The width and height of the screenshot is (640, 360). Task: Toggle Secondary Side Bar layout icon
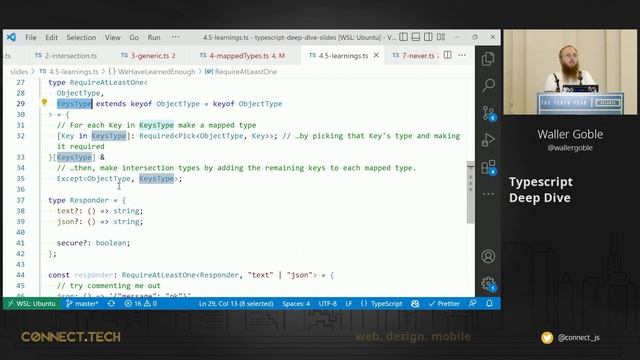(428, 37)
